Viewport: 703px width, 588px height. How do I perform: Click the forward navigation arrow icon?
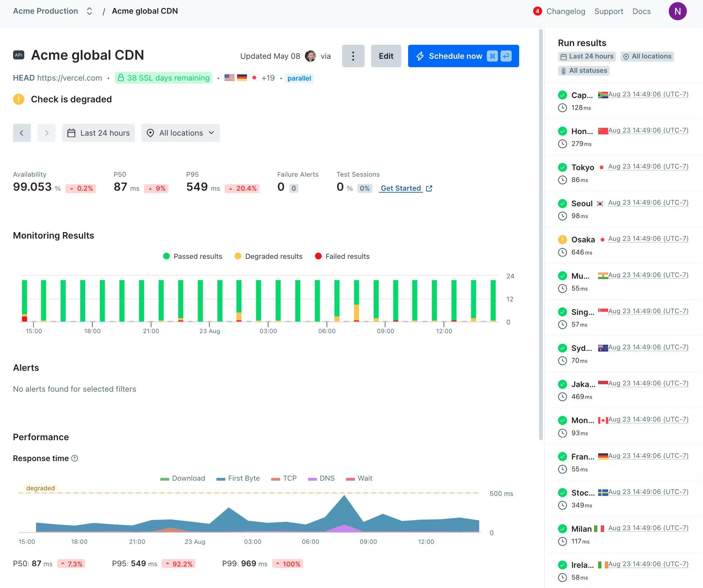(x=46, y=133)
